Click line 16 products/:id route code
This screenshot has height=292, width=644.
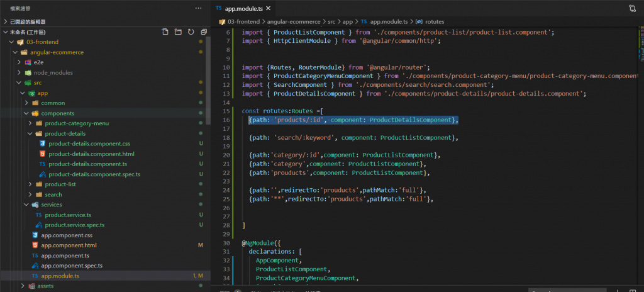[353, 120]
